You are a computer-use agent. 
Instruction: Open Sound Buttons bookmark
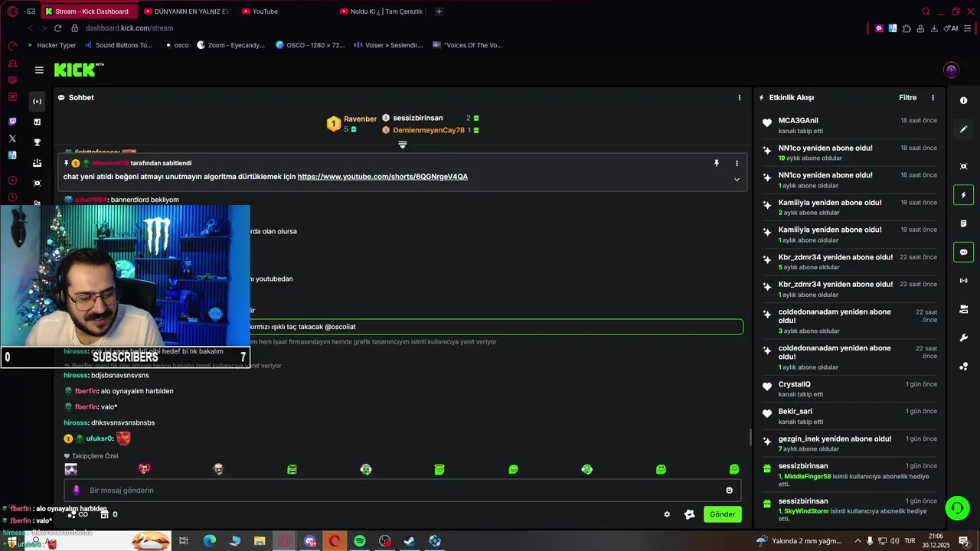118,45
